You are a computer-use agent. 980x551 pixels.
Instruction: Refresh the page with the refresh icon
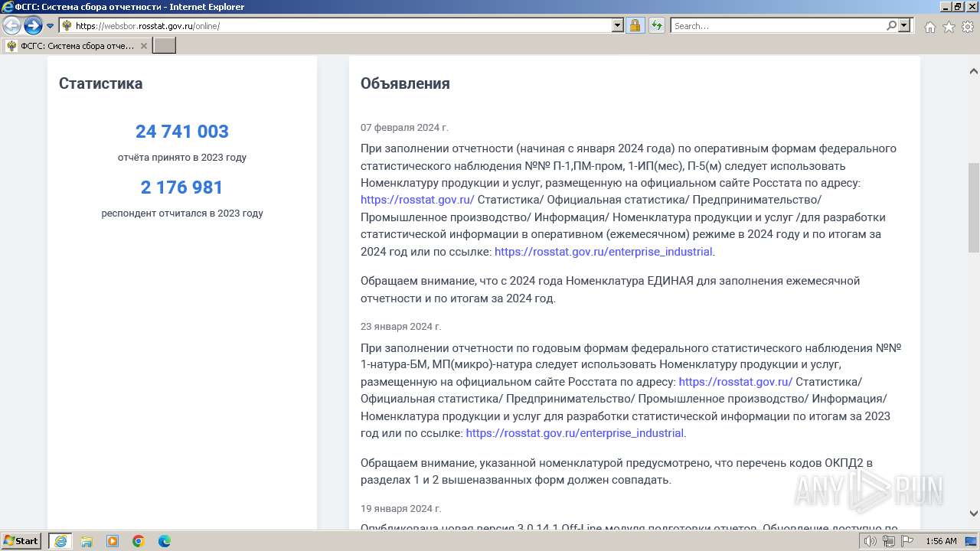tap(656, 26)
